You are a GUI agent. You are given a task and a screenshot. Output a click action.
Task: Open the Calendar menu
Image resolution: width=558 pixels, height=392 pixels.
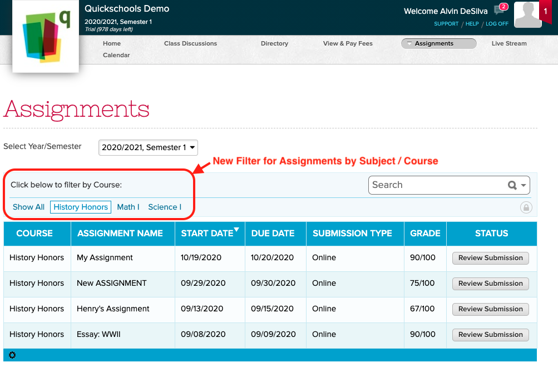116,55
